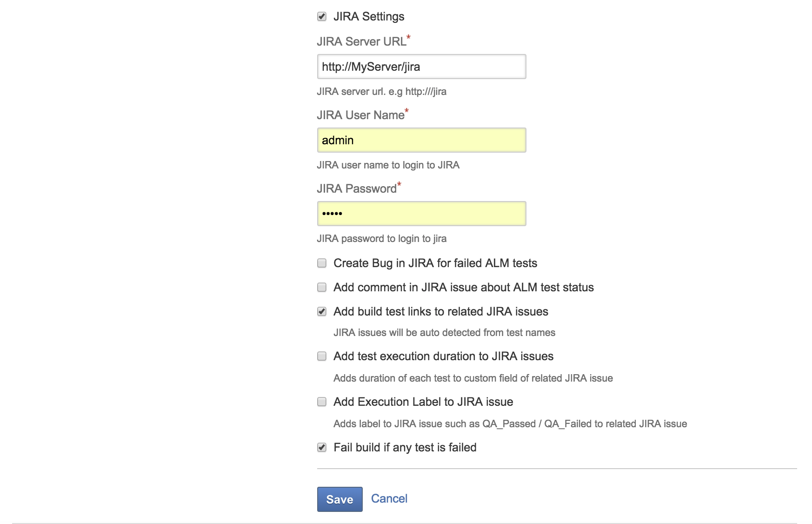
Task: Click the Add comment in JIRA issue label
Action: click(x=464, y=288)
